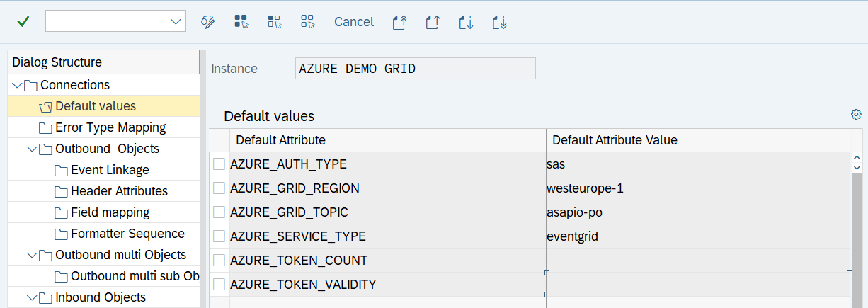Select Default values in Dialog Structure
This screenshot has height=308, width=868.
(x=96, y=106)
